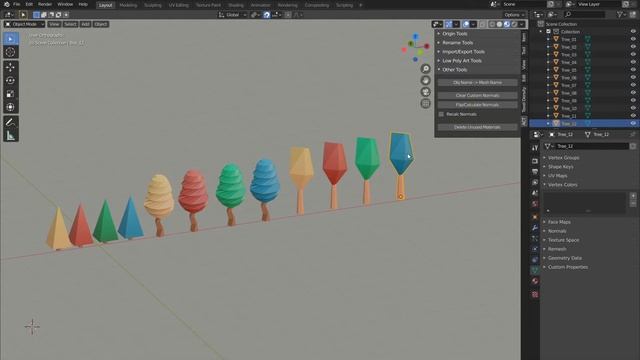The height and width of the screenshot is (360, 640).
Task: Switch orthographic/perspective grid icon
Action: (x=425, y=103)
